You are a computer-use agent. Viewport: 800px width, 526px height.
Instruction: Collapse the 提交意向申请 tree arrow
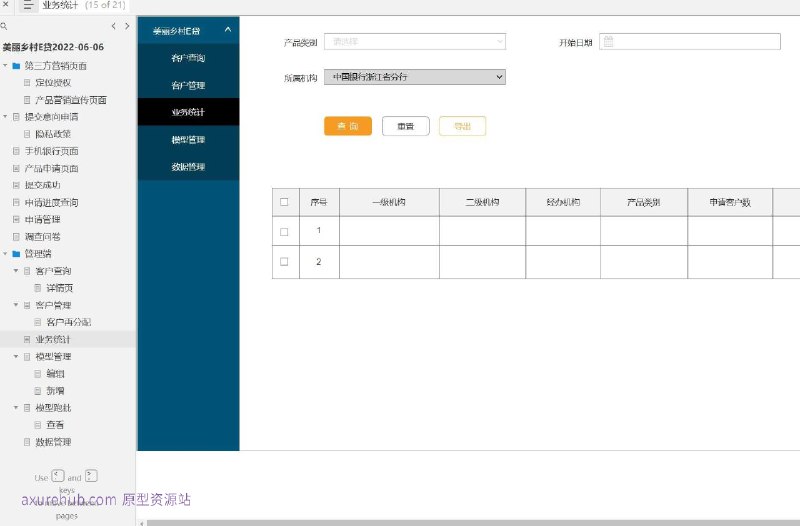[x=5, y=116]
